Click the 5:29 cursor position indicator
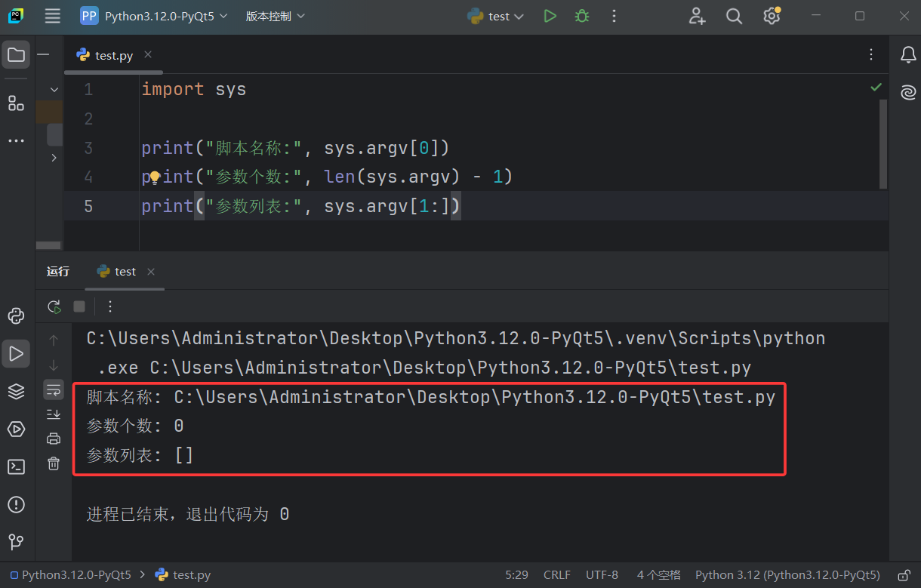The height and width of the screenshot is (588, 921). 517,575
